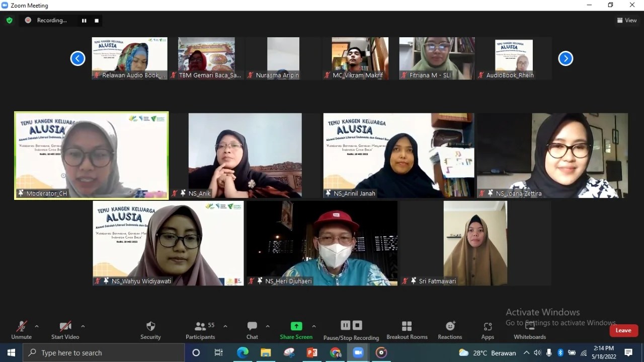The width and height of the screenshot is (644, 362).
Task: Select TBM Gemari Baca thumbnail
Action: (206, 58)
